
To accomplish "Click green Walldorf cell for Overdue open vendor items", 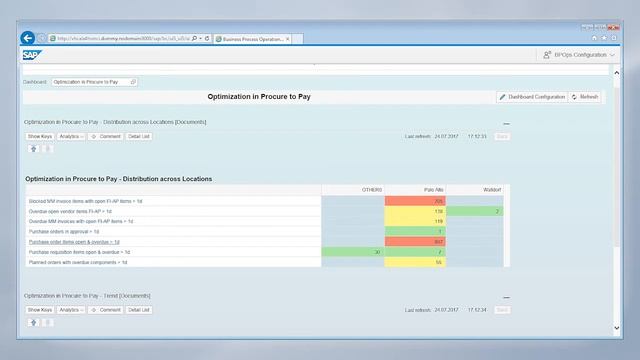I will pos(475,211).
